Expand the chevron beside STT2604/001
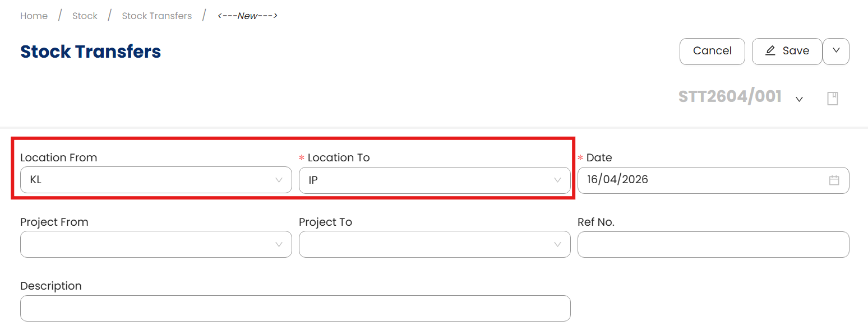868x335 pixels. [x=800, y=99]
